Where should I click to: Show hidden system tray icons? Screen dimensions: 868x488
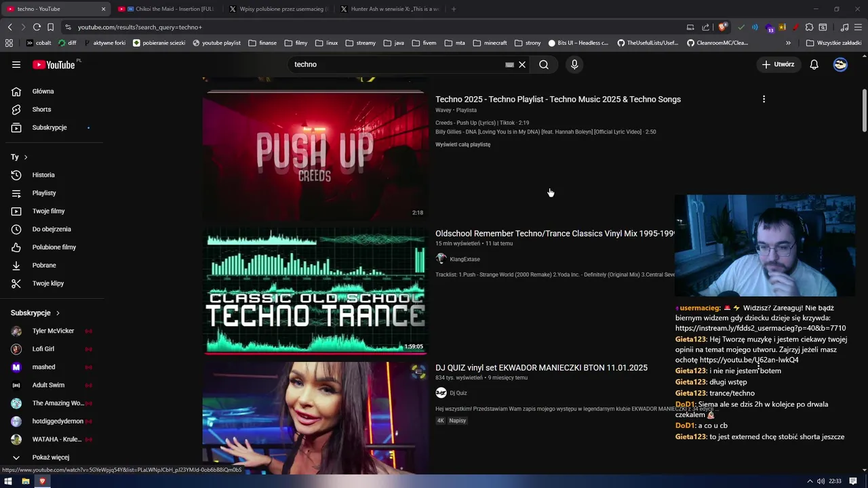click(x=810, y=481)
